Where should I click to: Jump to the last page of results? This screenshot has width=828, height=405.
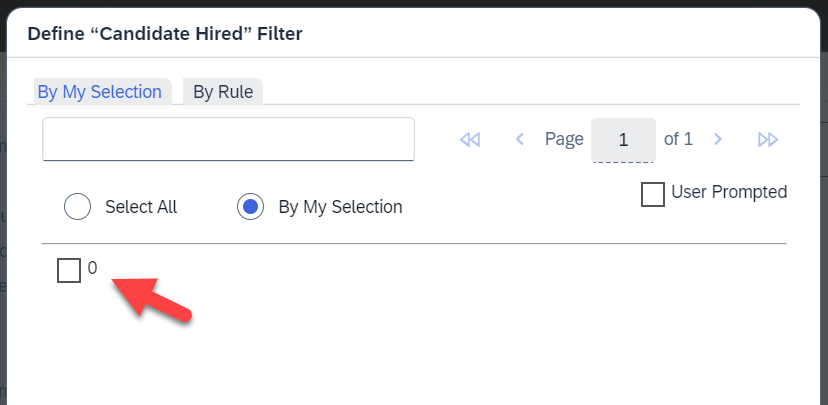coord(768,139)
